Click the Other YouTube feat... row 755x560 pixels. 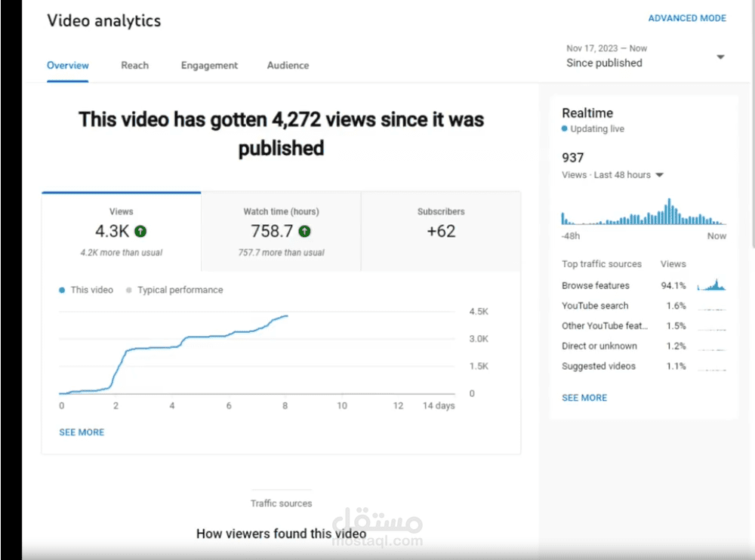(x=644, y=326)
